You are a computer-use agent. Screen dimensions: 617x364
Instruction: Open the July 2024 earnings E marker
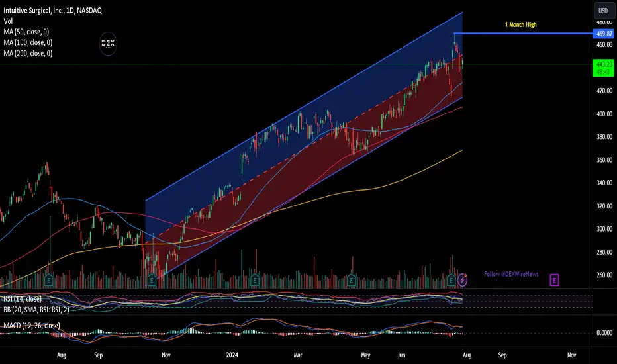tap(451, 280)
